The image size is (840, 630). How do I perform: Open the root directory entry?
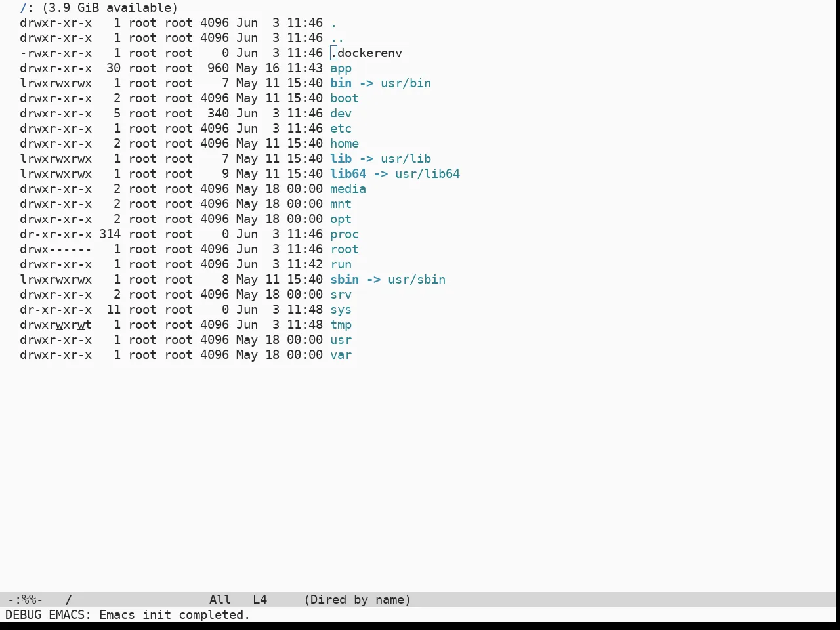[x=345, y=249]
